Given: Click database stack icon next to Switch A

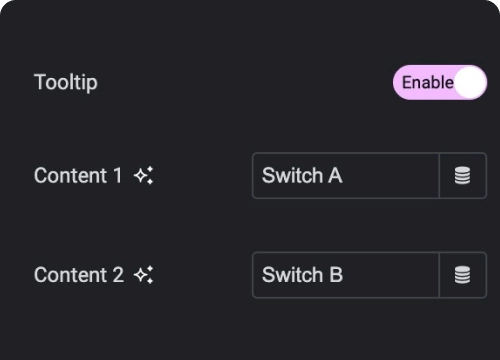Looking at the screenshot, I should click(x=463, y=176).
